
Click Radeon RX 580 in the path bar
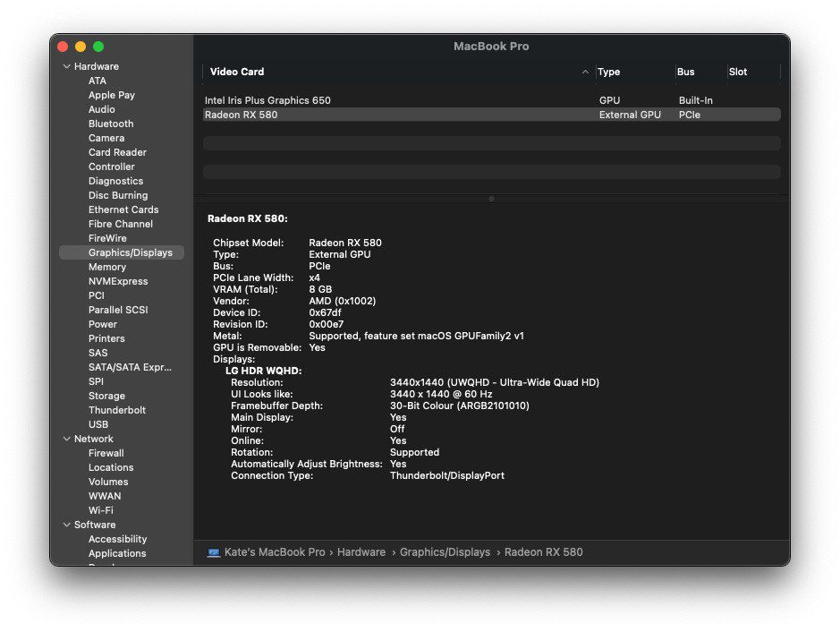coord(543,552)
